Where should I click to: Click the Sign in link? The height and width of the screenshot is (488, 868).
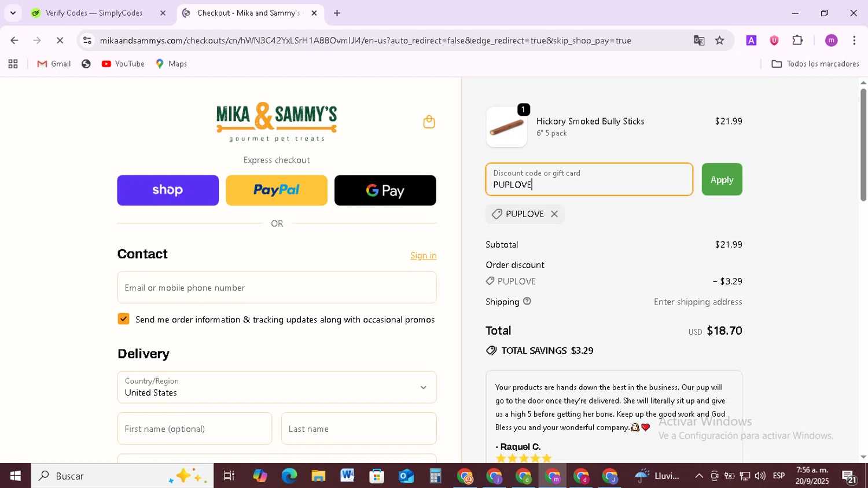click(424, 255)
